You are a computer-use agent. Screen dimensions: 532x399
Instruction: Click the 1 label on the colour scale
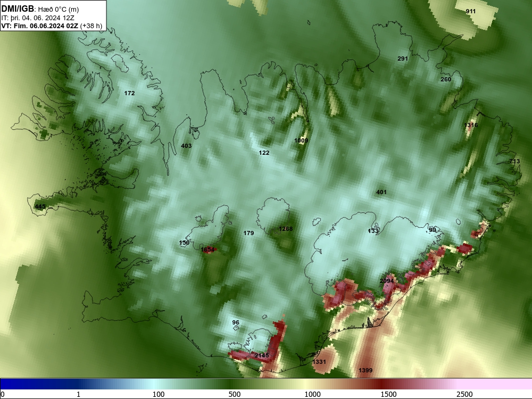click(x=78, y=394)
